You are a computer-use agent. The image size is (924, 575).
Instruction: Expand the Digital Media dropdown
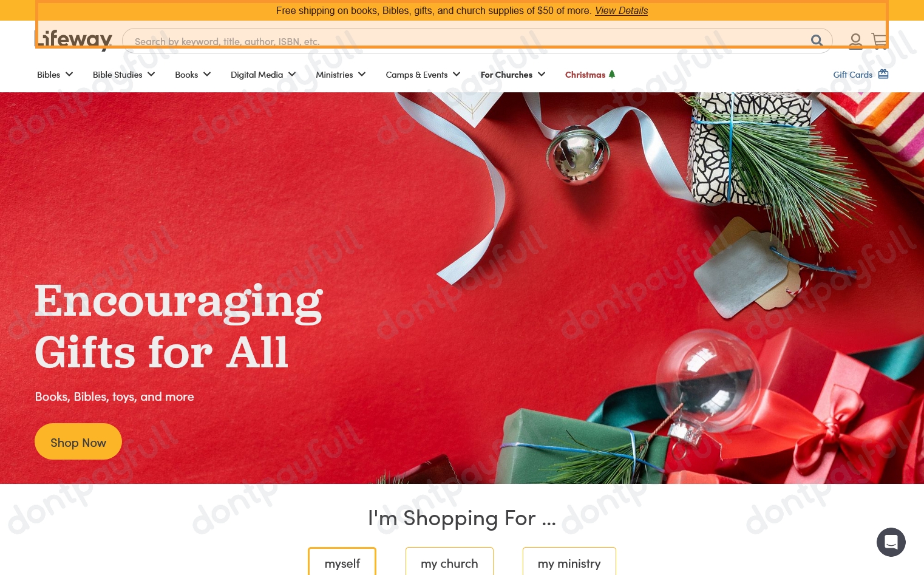click(263, 75)
